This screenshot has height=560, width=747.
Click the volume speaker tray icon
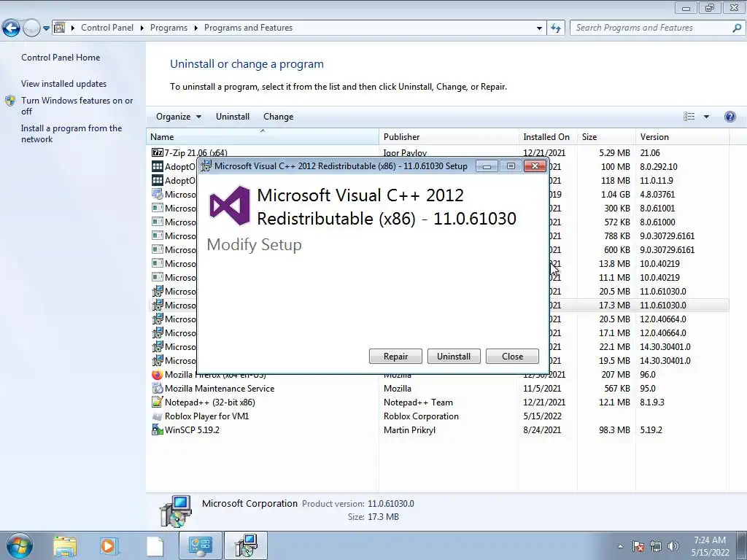(x=673, y=546)
